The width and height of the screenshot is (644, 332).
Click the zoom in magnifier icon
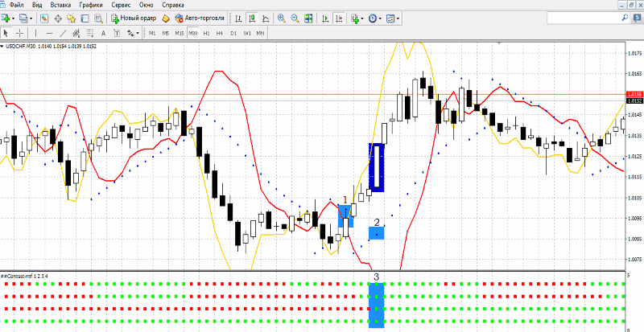point(281,18)
